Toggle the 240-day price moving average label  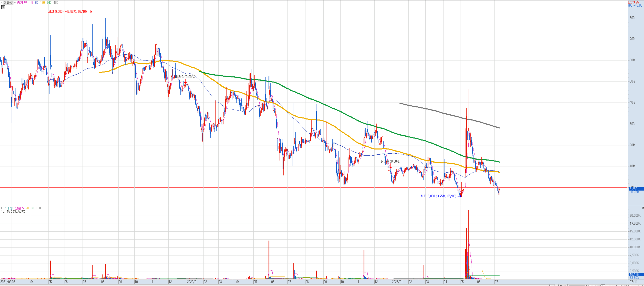[x=49, y=3]
